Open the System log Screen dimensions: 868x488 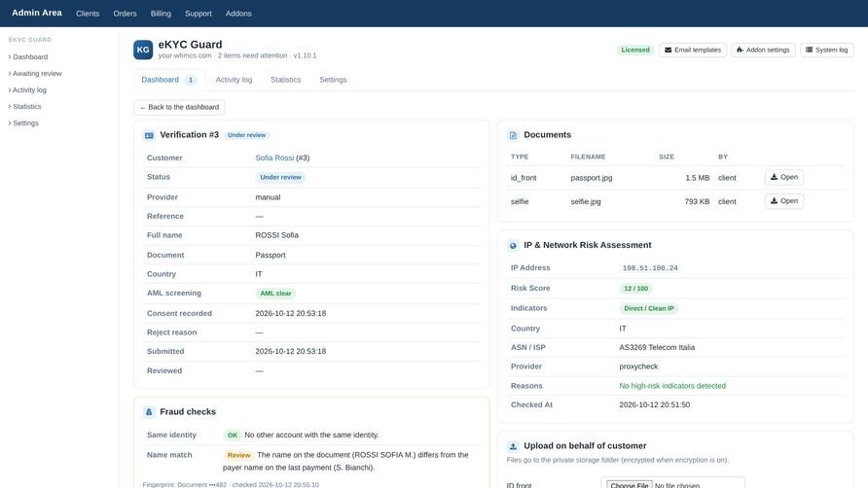point(826,50)
